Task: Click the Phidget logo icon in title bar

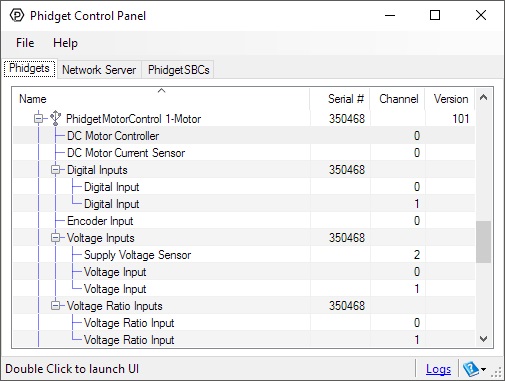Action: click(17, 15)
